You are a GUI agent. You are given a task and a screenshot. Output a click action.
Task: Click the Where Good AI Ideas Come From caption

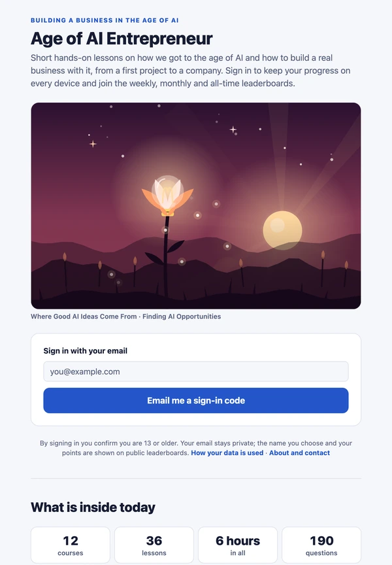tap(84, 317)
